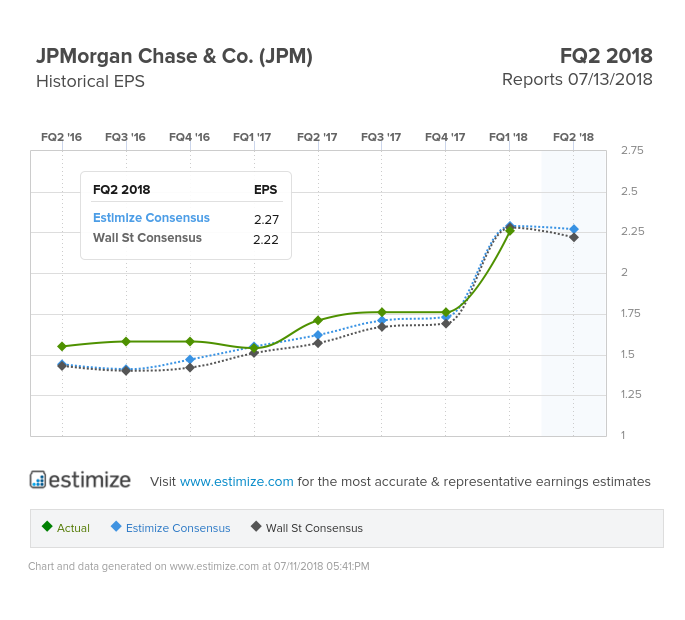Click the FQ3 '17 Wall St gray data point
Screen dimensions: 685x620
click(x=382, y=327)
